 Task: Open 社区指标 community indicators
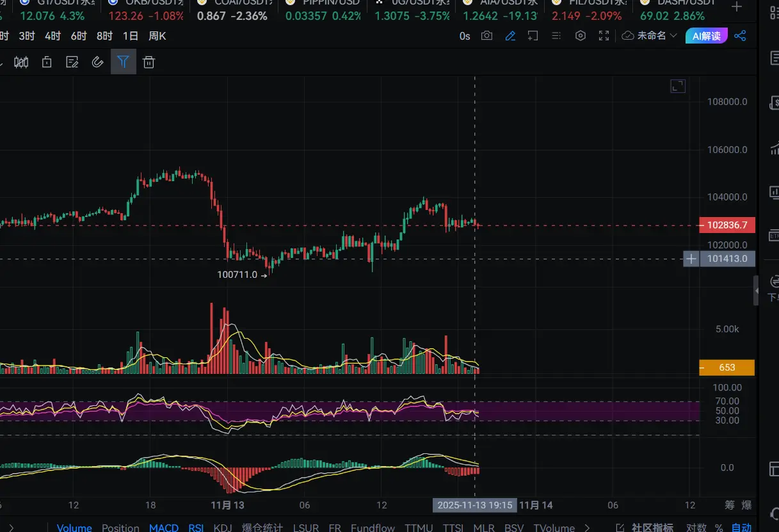tap(652, 528)
